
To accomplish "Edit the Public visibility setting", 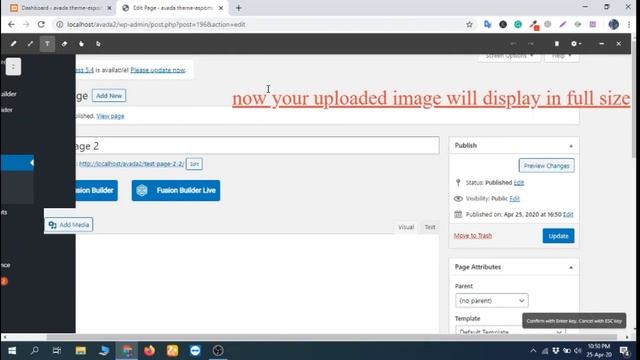I will (514, 198).
